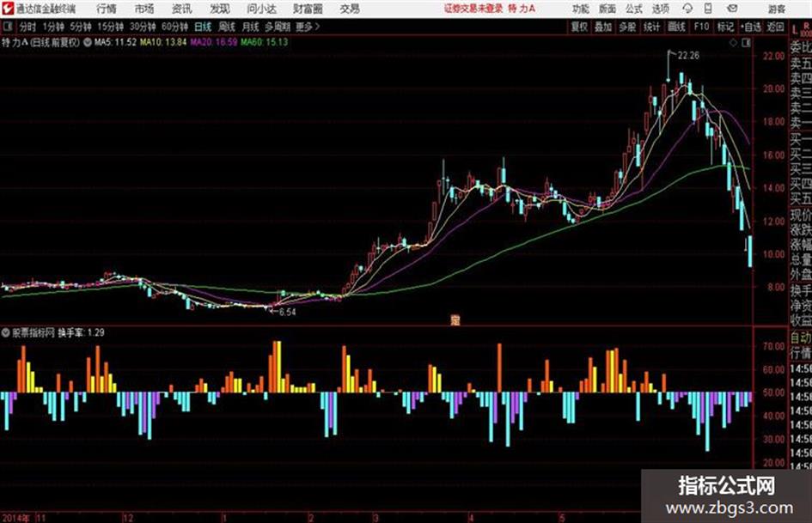812x523 pixels.
Task: Expand the MA indicator dropdown arrow
Action: 87,42
